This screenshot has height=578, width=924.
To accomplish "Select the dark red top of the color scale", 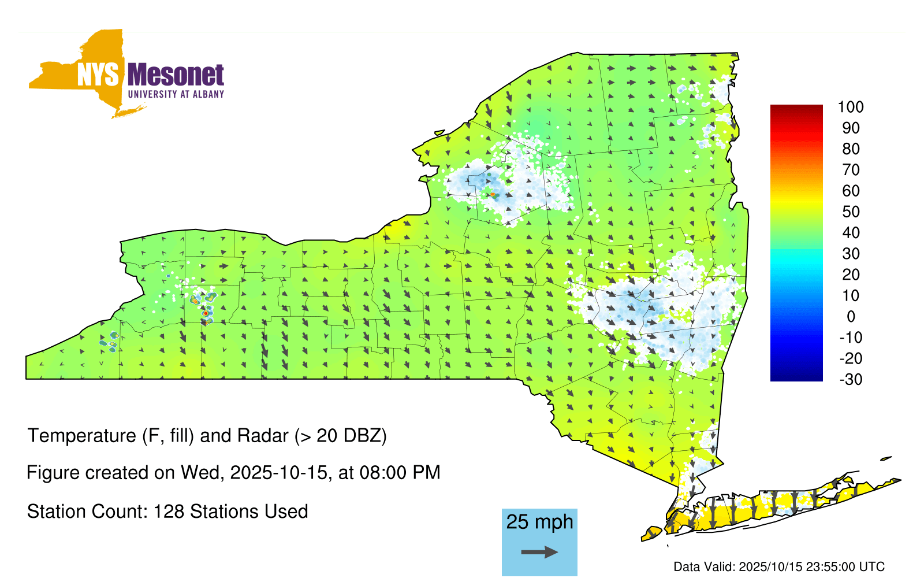I will (796, 110).
